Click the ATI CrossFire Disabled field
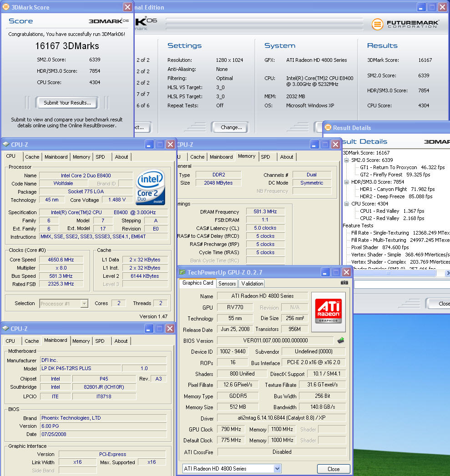This screenshot has height=476, width=450. [282, 452]
